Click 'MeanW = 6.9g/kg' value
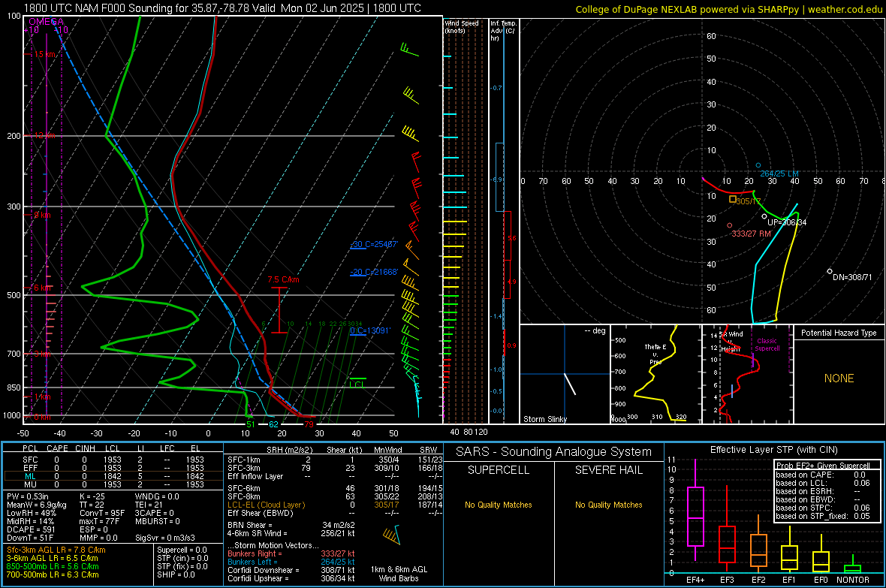 pyautogui.click(x=36, y=505)
